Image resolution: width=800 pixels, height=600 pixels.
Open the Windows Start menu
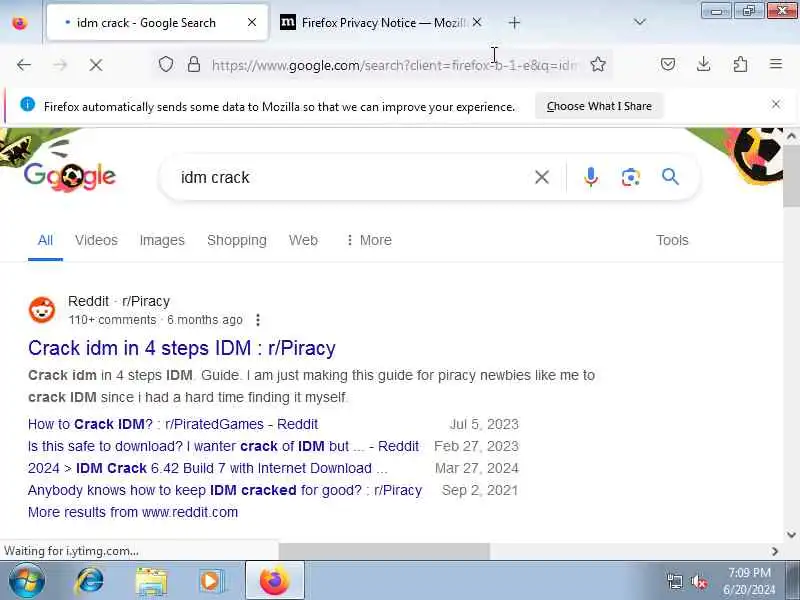pyautogui.click(x=27, y=581)
